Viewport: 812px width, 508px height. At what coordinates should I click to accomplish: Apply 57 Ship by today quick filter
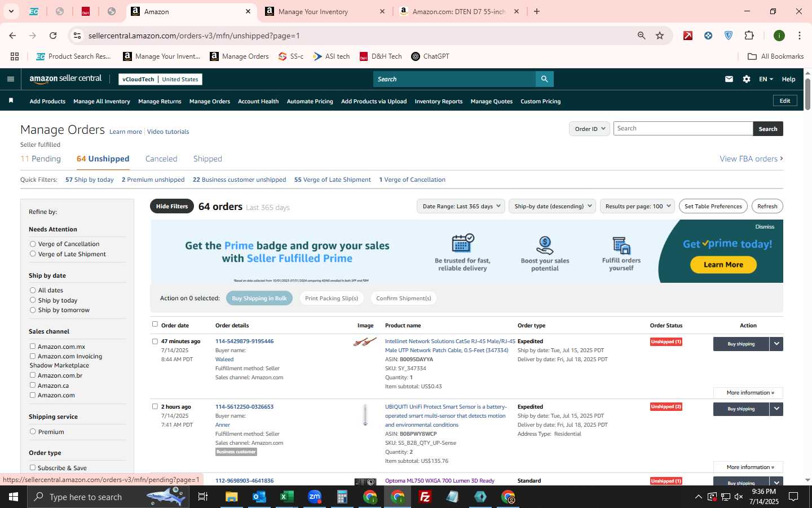[x=90, y=179]
